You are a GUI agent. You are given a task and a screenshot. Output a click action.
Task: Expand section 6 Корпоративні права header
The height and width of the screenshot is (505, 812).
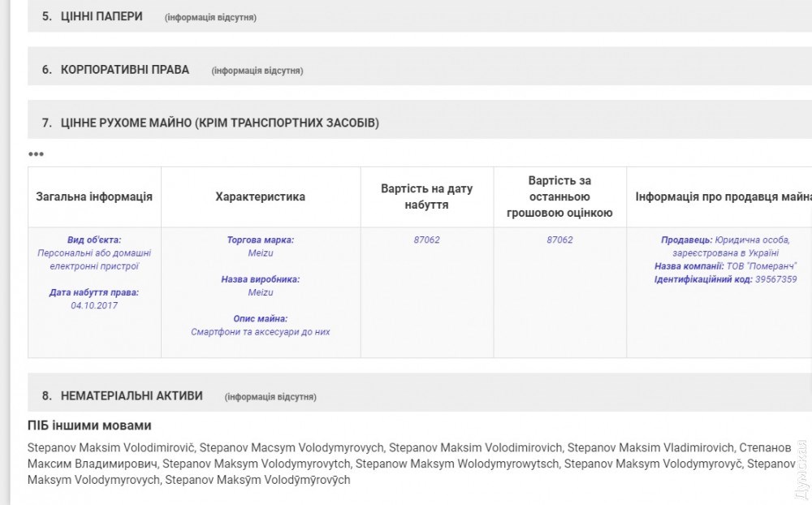pyautogui.click(x=124, y=70)
